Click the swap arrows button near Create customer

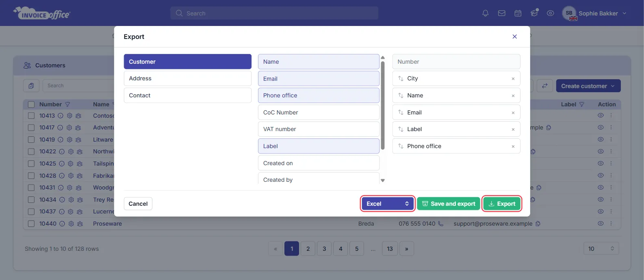click(x=544, y=86)
